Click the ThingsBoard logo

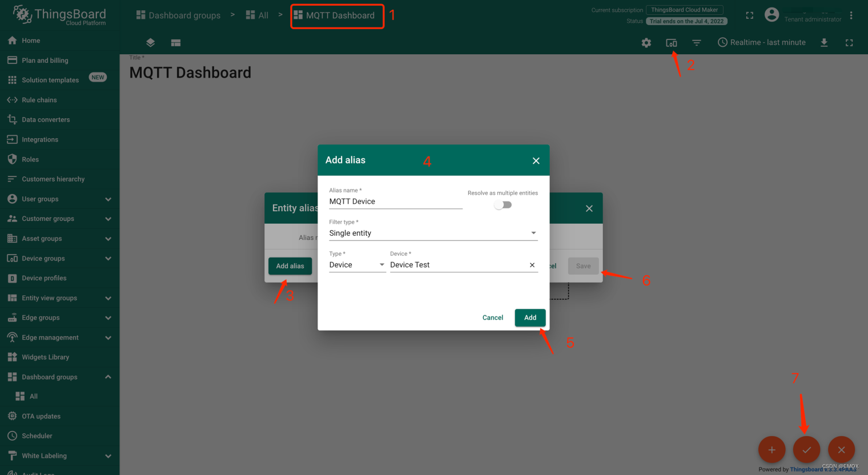coord(59,15)
